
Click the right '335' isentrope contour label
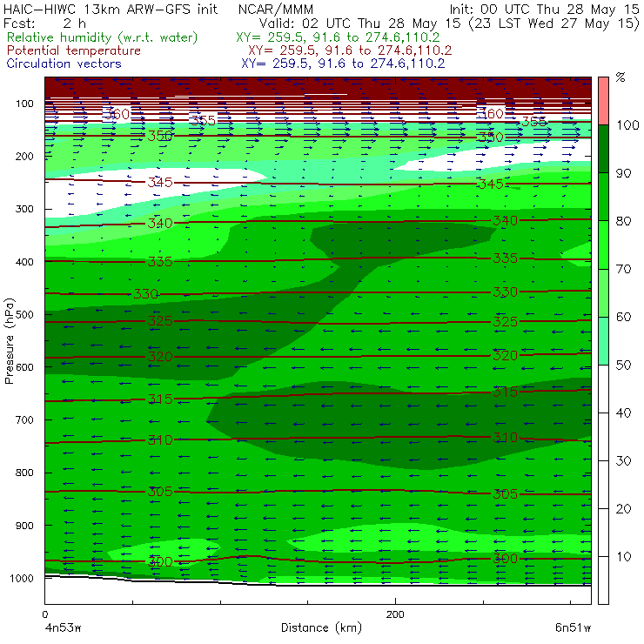click(x=505, y=258)
